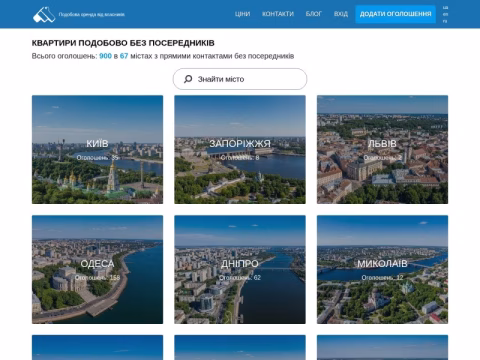The height and width of the screenshot is (360, 480).
Task: Click the site logo in the header
Action: click(x=44, y=14)
